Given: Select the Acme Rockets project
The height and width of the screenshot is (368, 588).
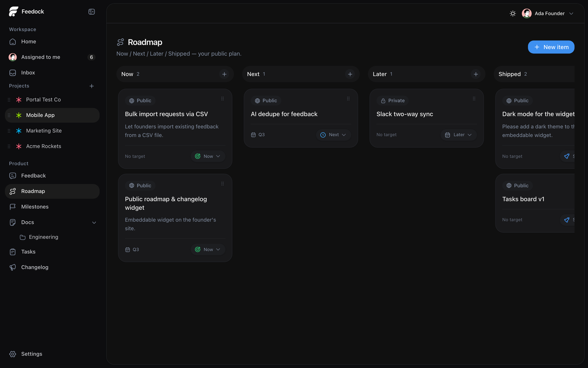Looking at the screenshot, I should point(52,146).
